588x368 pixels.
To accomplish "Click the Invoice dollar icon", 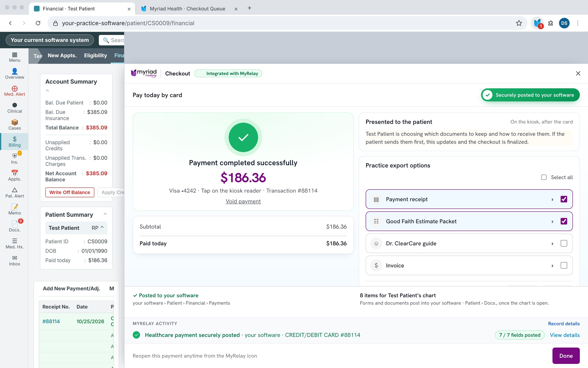I will (376, 265).
